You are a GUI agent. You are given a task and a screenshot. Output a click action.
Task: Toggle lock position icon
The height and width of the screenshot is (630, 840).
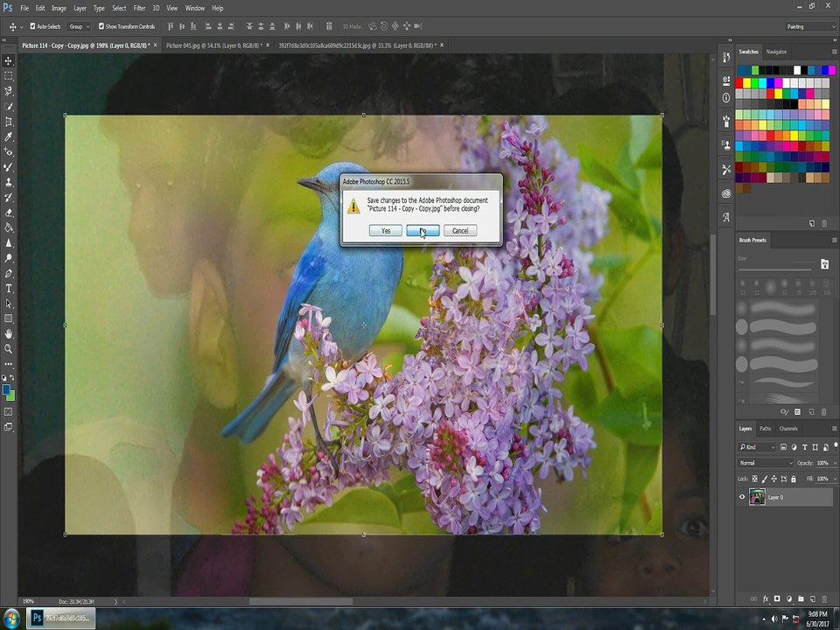click(x=774, y=479)
